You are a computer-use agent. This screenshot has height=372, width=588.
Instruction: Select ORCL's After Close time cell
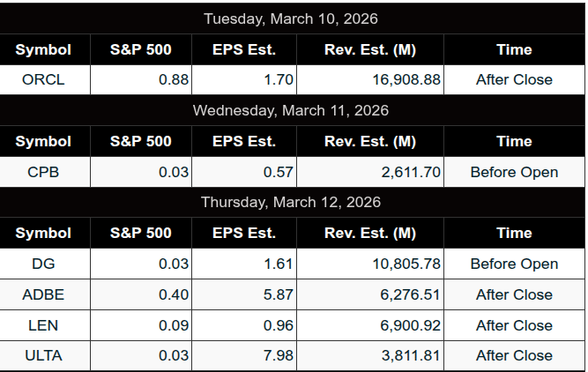tap(514, 79)
